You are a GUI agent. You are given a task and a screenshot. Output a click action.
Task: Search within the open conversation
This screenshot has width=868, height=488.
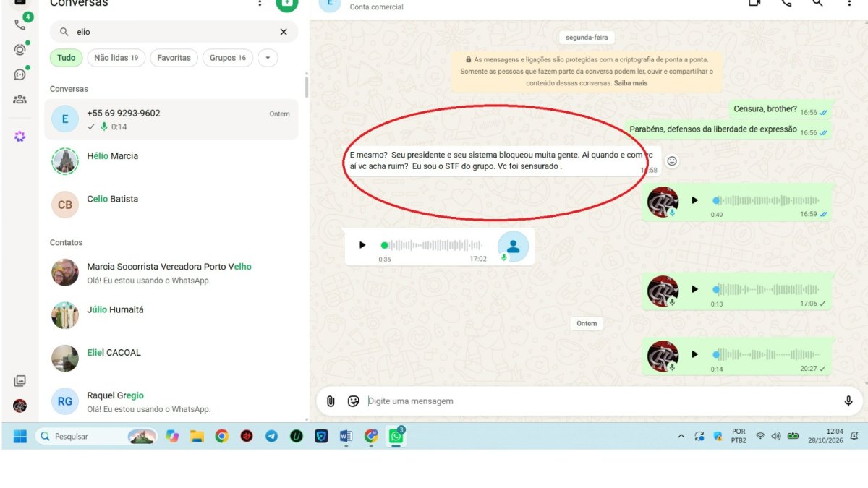(x=817, y=3)
